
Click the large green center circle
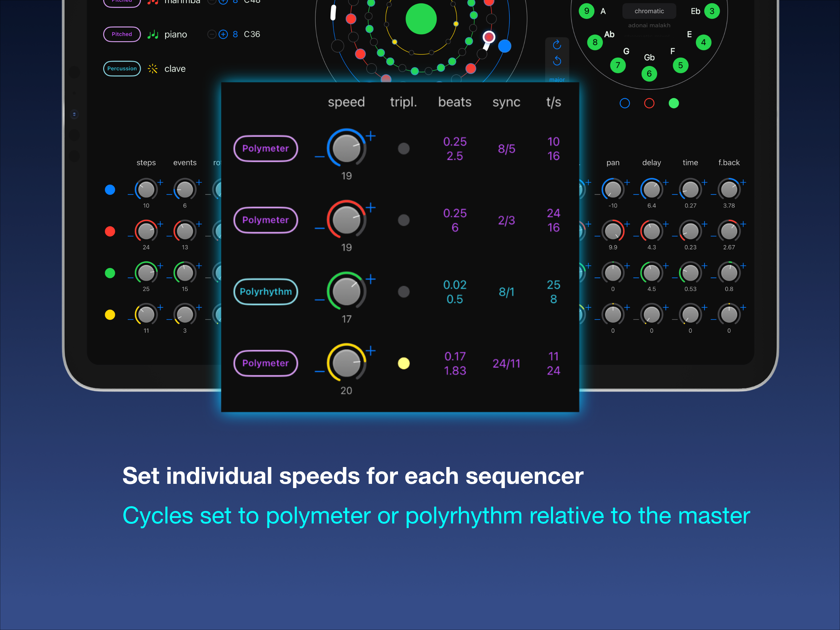coord(421,19)
